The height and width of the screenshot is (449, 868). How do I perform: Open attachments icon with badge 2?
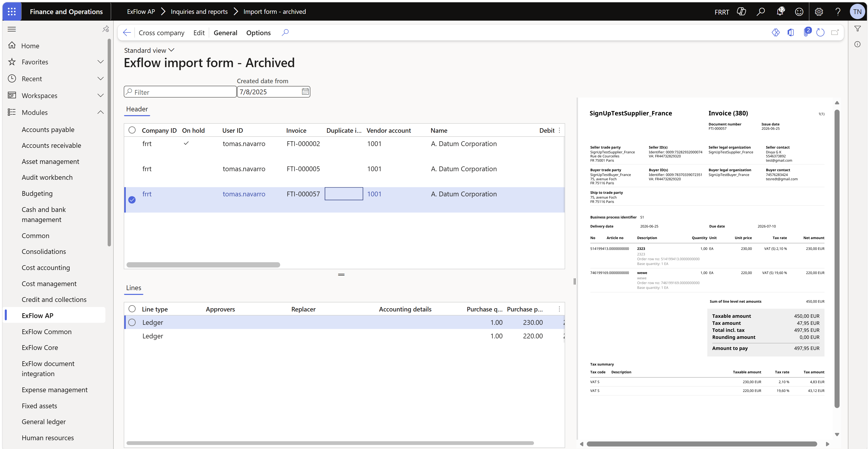(806, 32)
